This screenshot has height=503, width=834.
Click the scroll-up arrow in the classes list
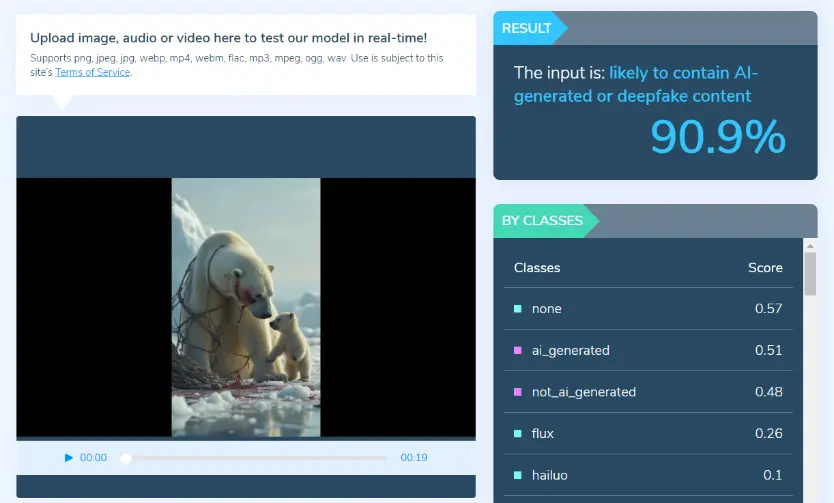(810, 246)
